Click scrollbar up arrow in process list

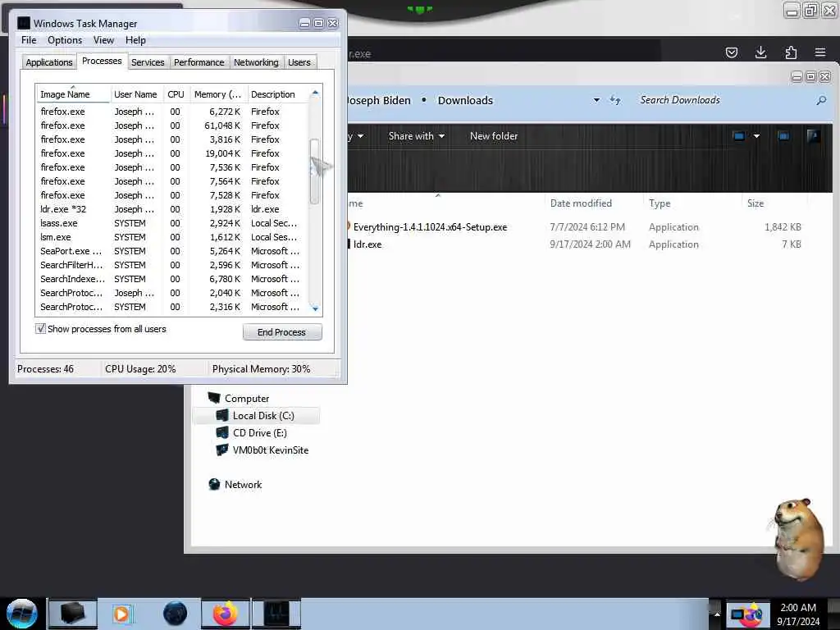coord(315,94)
